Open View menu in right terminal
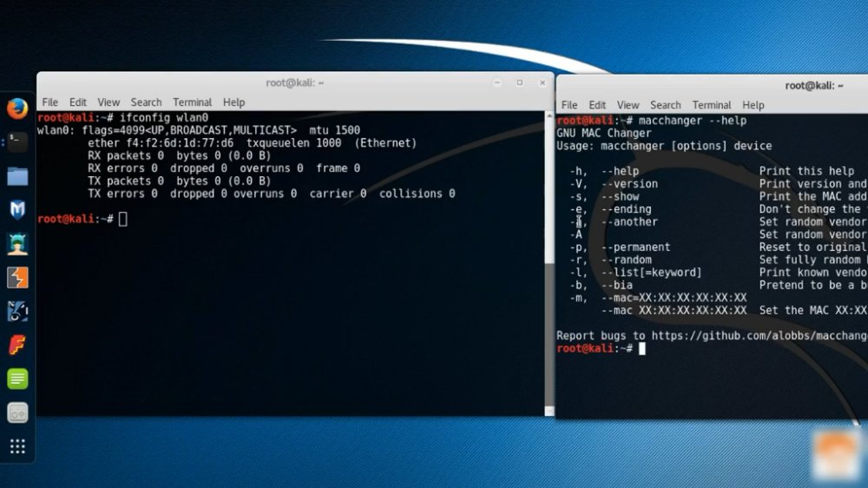This screenshot has height=488, width=868. coord(628,105)
